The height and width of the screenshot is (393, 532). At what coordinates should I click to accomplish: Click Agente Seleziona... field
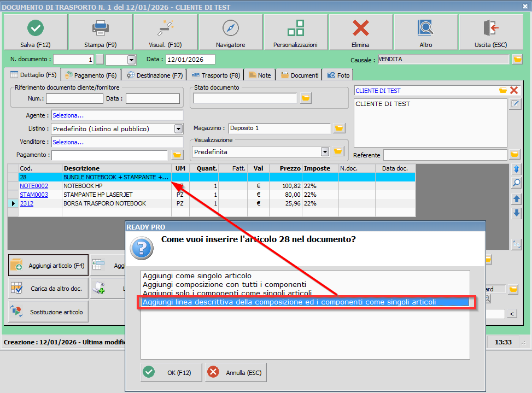pos(117,115)
